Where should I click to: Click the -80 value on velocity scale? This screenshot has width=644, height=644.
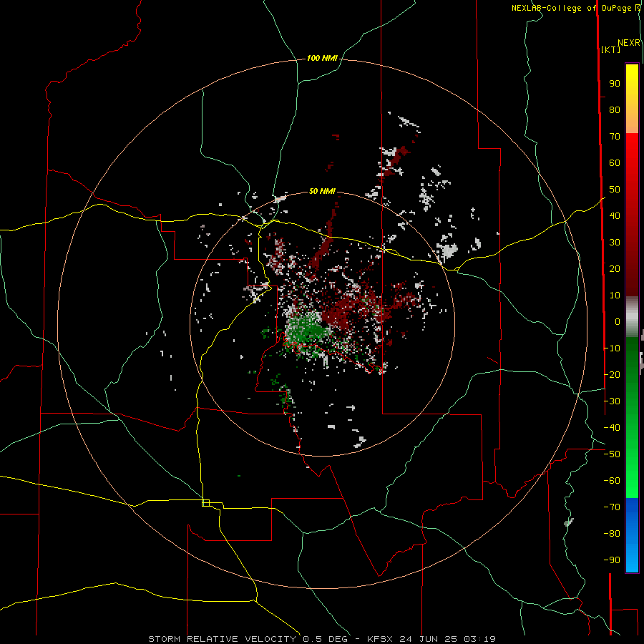(x=612, y=534)
